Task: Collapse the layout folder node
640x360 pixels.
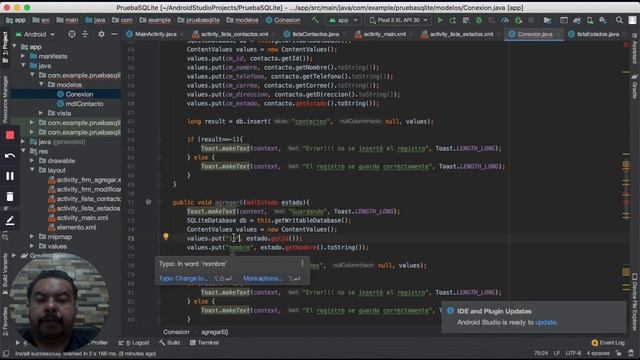Action: pyautogui.click(x=32, y=170)
